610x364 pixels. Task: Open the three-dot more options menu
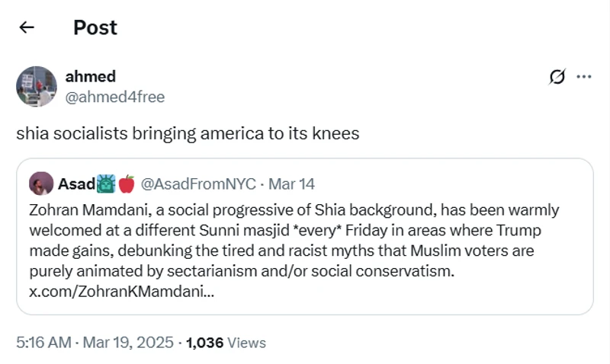(x=584, y=77)
